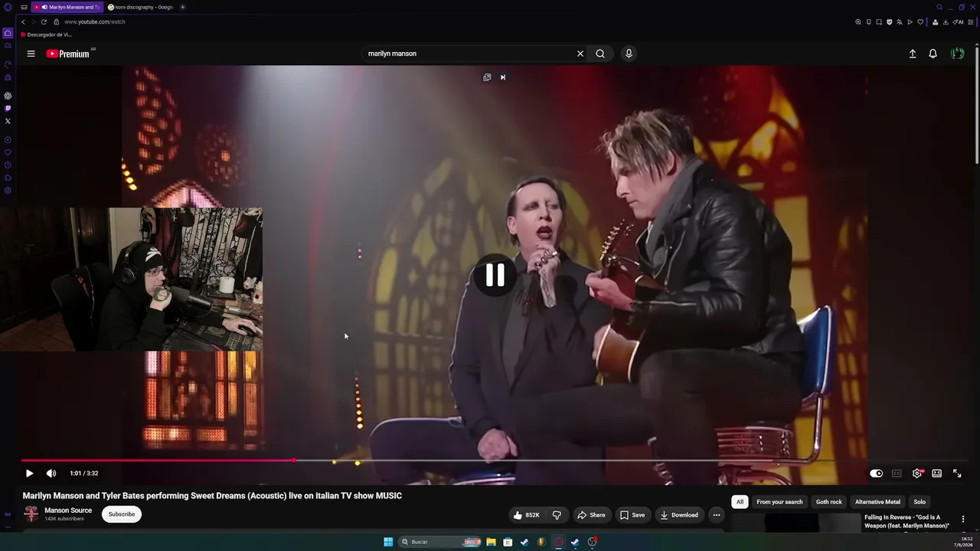Submit search with magnifier icon
Image resolution: width=980 pixels, height=551 pixels.
pyautogui.click(x=600, y=54)
